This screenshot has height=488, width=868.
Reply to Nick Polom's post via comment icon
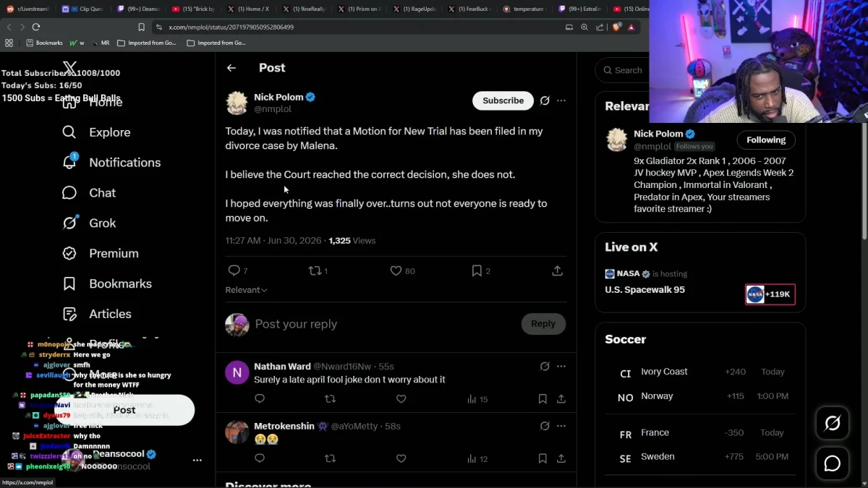[x=234, y=270]
